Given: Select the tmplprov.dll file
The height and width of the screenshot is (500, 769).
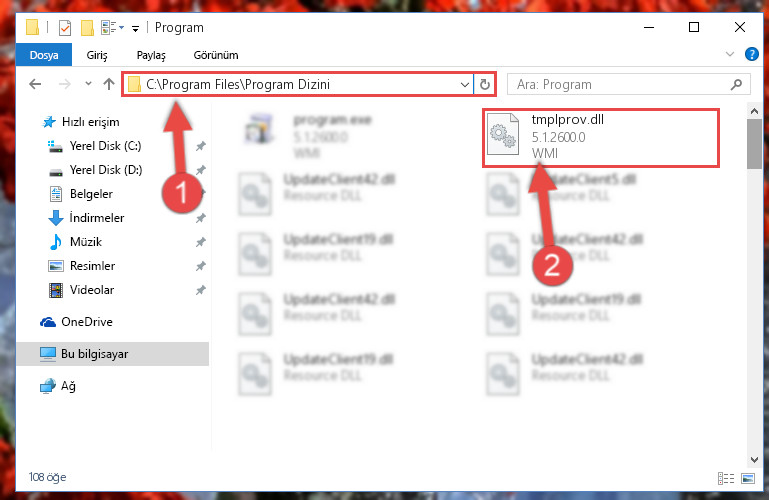Looking at the screenshot, I should 600,138.
